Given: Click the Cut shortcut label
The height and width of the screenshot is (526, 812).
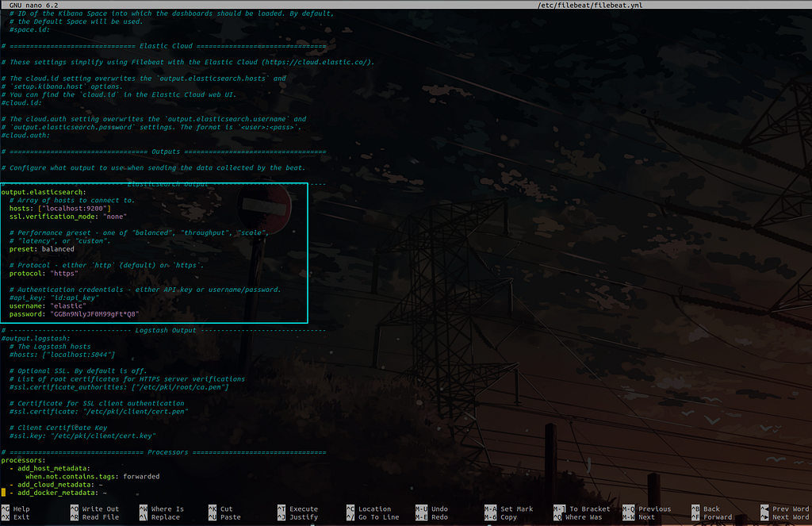Looking at the screenshot, I should point(226,509).
